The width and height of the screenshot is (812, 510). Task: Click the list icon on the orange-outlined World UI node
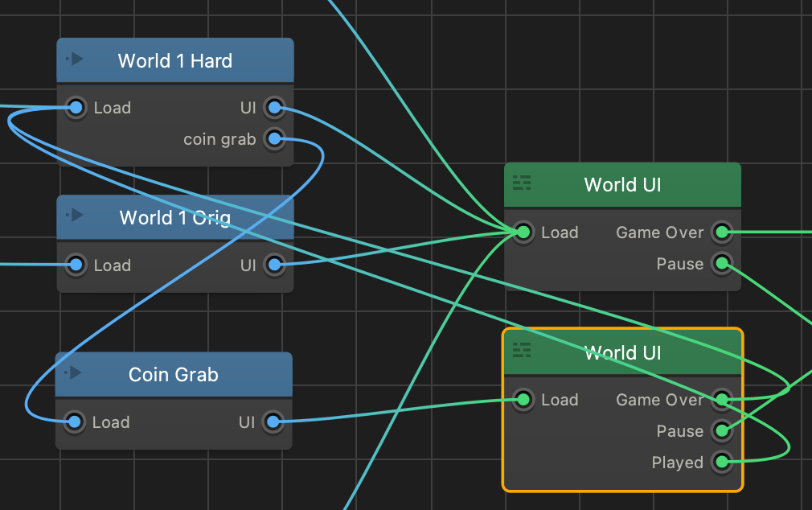522,350
